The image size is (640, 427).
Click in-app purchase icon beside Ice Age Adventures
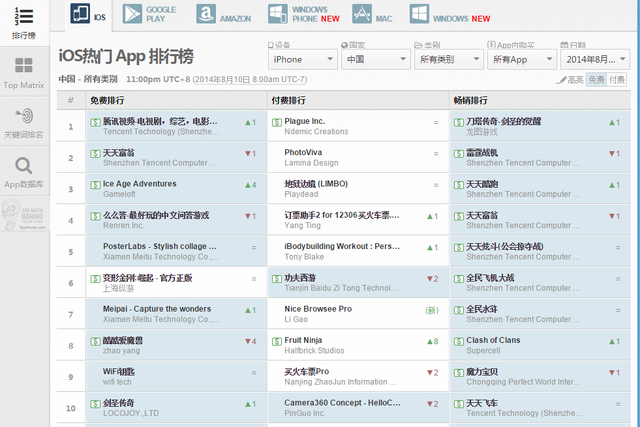click(95, 185)
